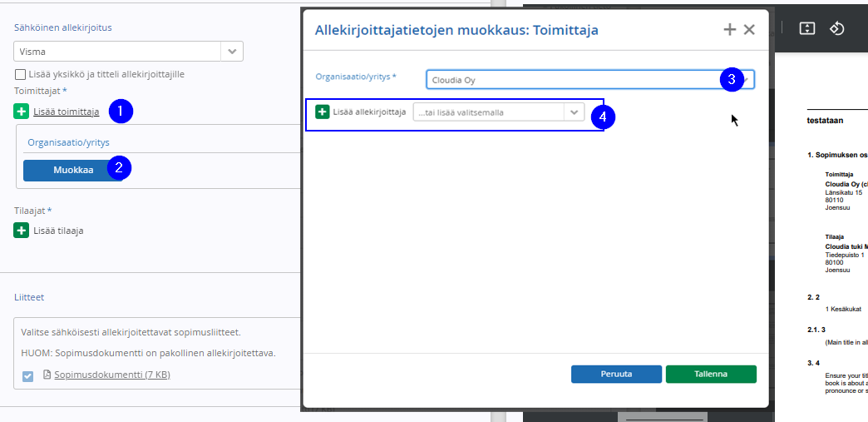Click the green plus icon beside Lisää tilaaja
Viewport: 868px width, 422px height.
click(x=21, y=230)
